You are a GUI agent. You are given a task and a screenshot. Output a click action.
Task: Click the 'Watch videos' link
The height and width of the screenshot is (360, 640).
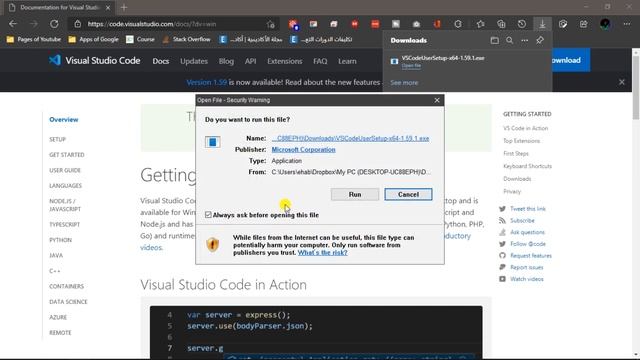click(x=527, y=279)
